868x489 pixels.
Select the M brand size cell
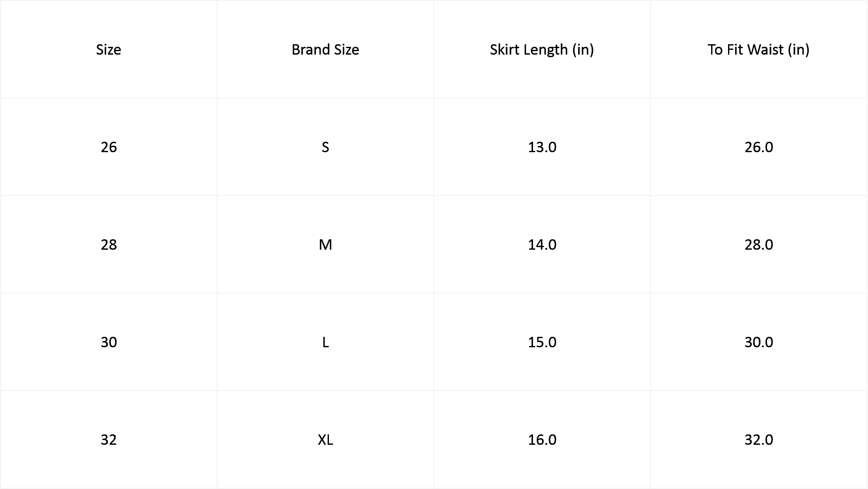pyautogui.click(x=325, y=244)
